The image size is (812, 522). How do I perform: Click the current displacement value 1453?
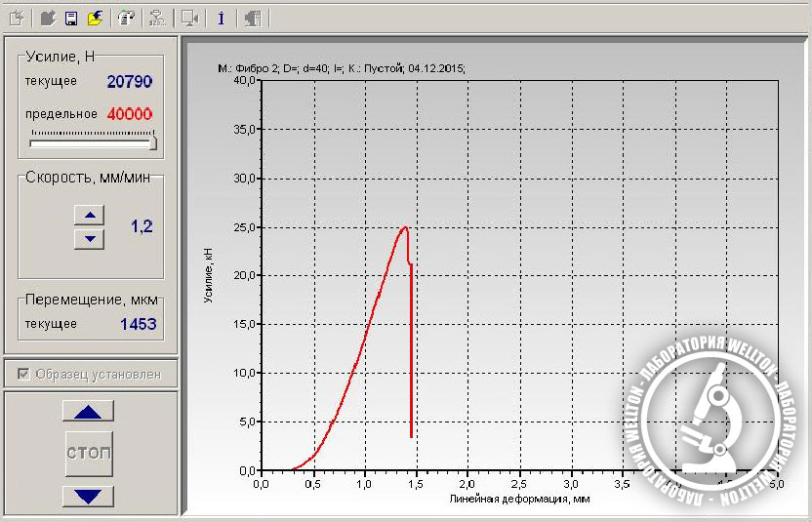click(x=138, y=323)
